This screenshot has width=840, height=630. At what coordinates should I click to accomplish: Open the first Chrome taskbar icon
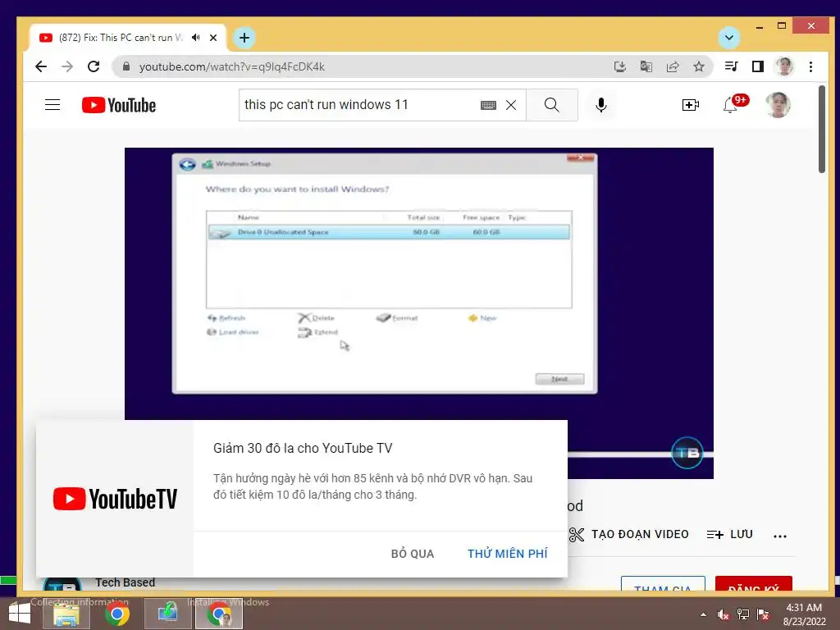coord(116,614)
